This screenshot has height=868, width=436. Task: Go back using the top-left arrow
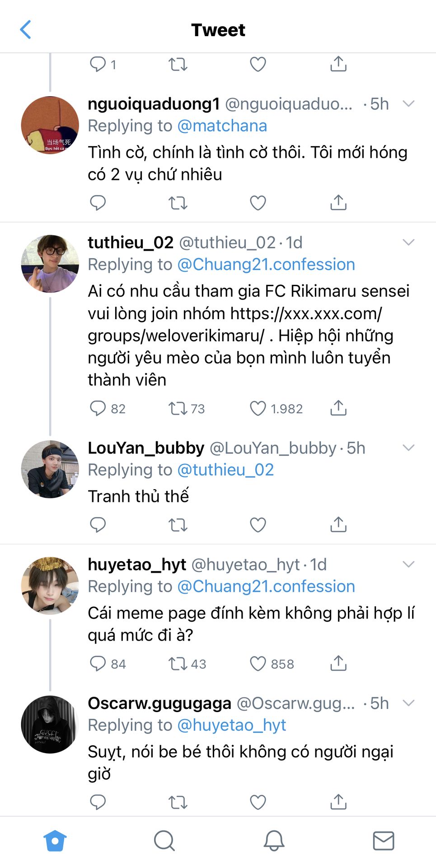click(x=26, y=30)
